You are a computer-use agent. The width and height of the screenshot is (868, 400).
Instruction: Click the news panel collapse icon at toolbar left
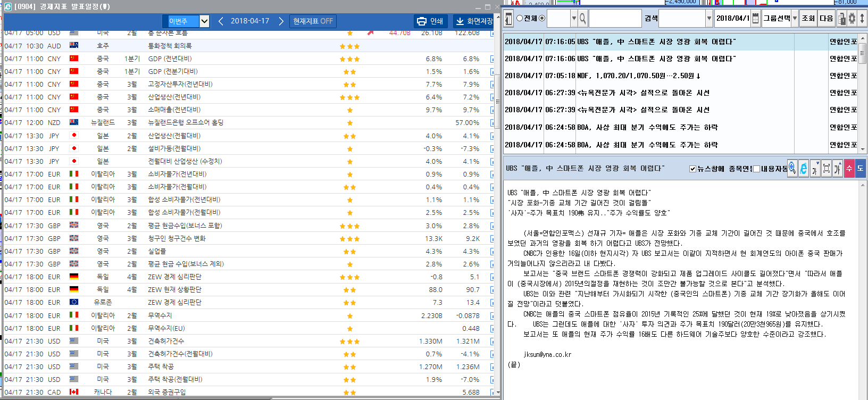[508, 19]
